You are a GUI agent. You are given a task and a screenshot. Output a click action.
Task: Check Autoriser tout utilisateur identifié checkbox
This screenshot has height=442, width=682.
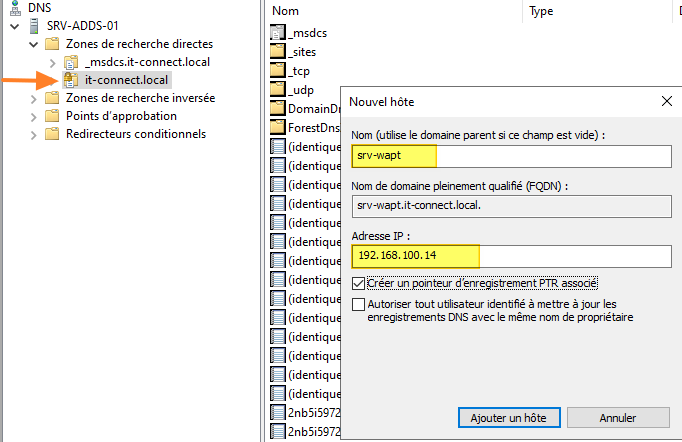pos(358,304)
